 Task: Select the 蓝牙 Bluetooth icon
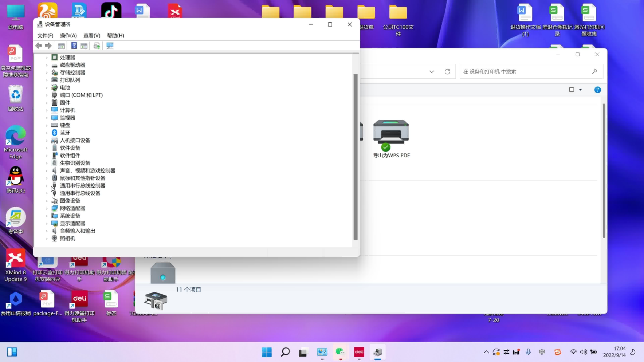(55, 133)
